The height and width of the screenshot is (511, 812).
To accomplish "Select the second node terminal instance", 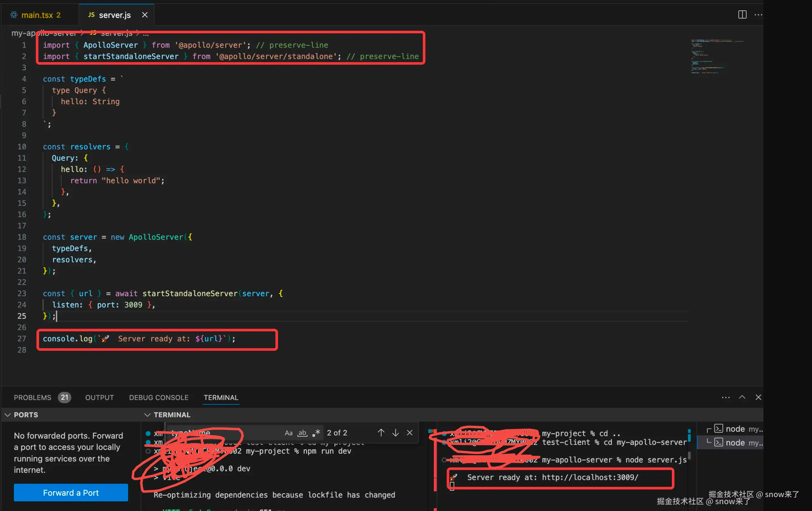I will 735,443.
